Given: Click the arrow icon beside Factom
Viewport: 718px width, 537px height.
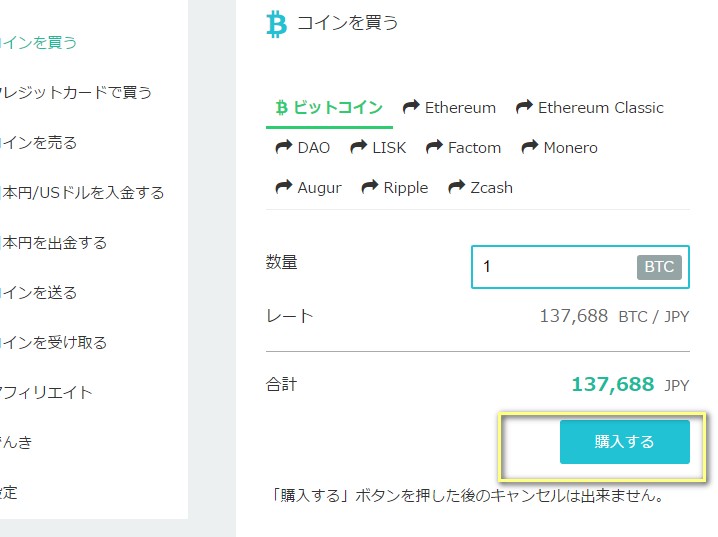Looking at the screenshot, I should 434,147.
